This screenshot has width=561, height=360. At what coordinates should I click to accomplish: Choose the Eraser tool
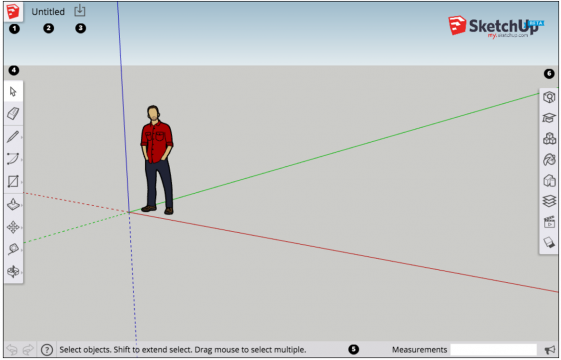pyautogui.click(x=13, y=114)
